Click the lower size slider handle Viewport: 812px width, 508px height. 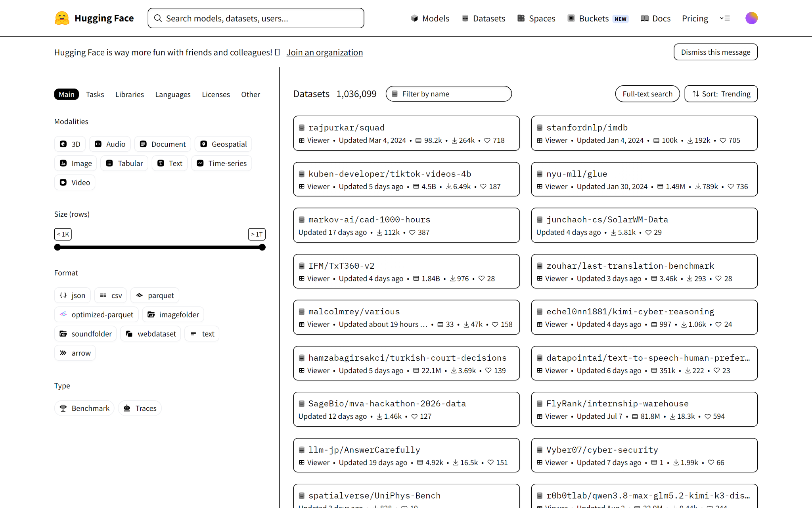[x=57, y=247]
